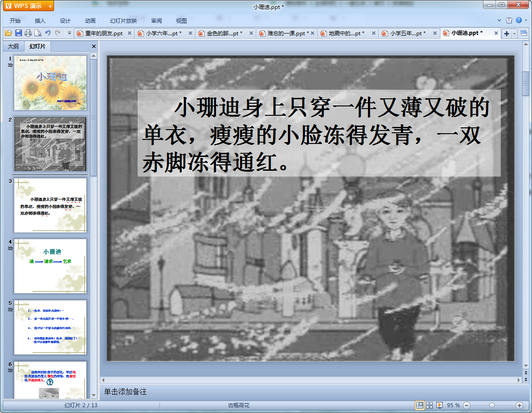Go to previous slide double-arrow button
532x413 pixels.
[526, 372]
